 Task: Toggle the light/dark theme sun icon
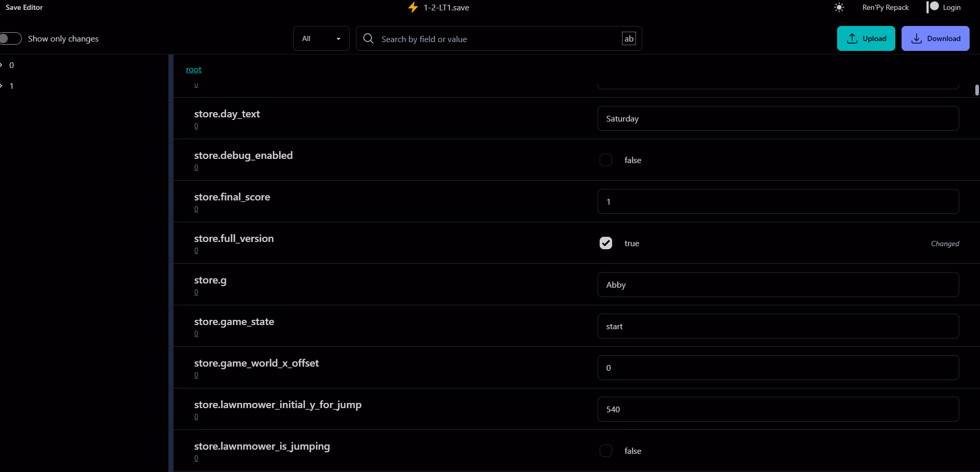(839, 7)
